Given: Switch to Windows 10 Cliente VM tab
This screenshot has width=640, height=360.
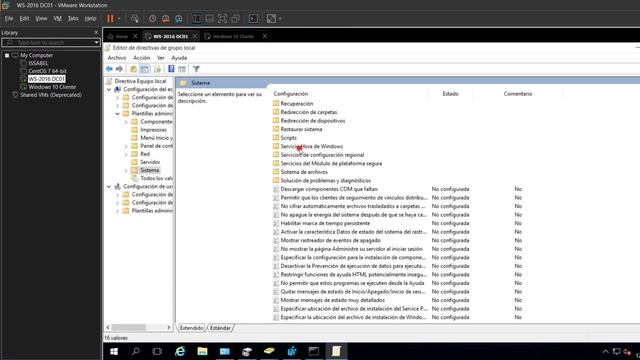Looking at the screenshot, I should pyautogui.click(x=233, y=36).
